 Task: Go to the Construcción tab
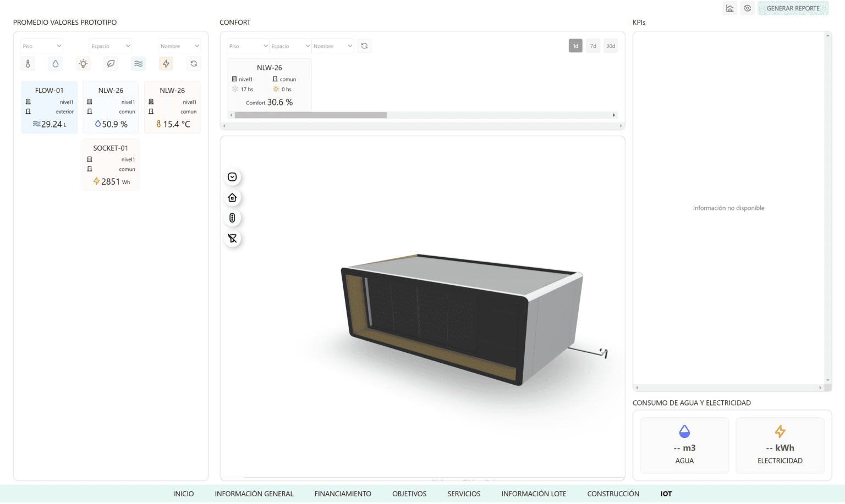(x=613, y=494)
